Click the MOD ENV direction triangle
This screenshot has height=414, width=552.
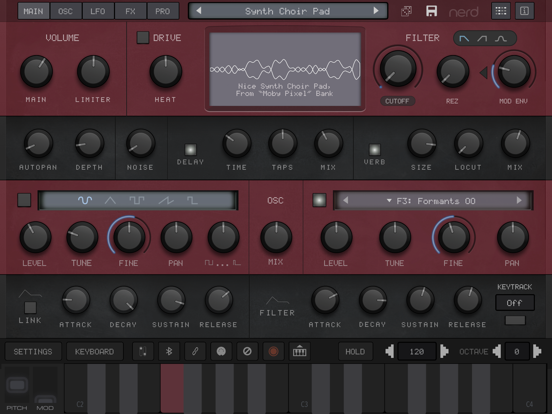pyautogui.click(x=484, y=73)
